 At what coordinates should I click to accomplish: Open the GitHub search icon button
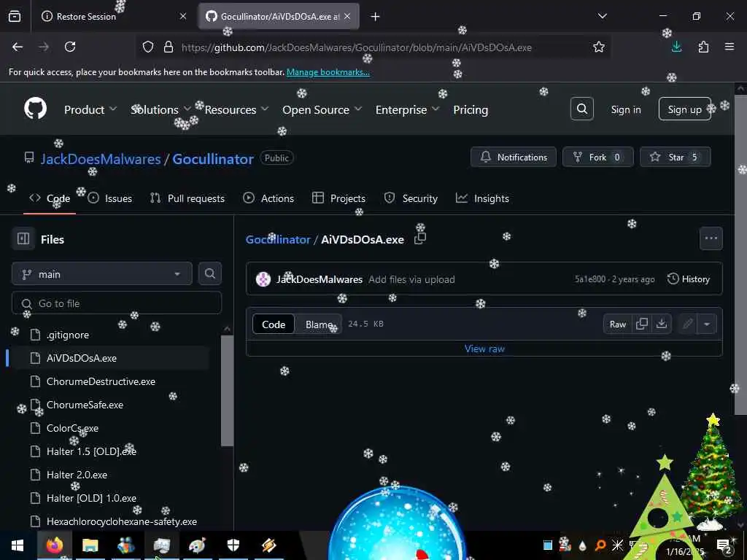click(581, 109)
